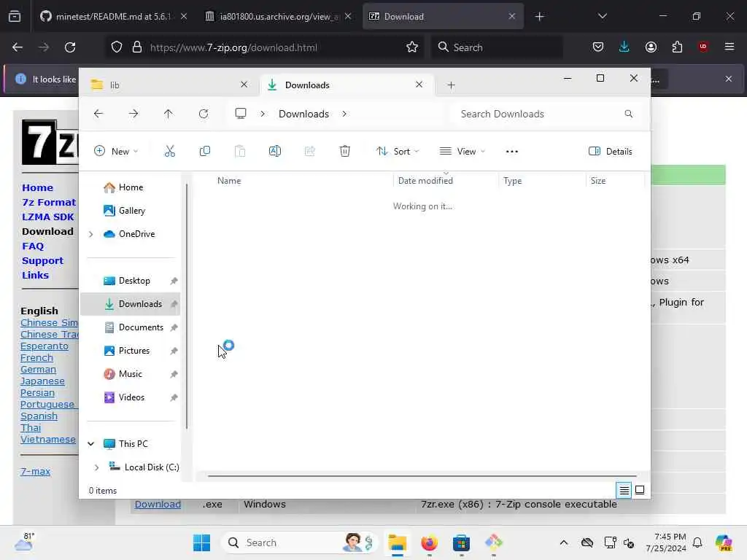This screenshot has height=560, width=747.
Task: Close the lib Explorer tab
Action: click(244, 85)
